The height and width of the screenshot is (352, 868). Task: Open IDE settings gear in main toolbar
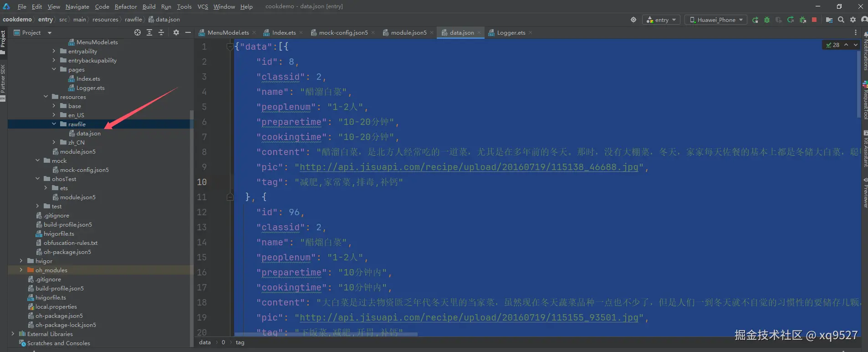tap(853, 20)
